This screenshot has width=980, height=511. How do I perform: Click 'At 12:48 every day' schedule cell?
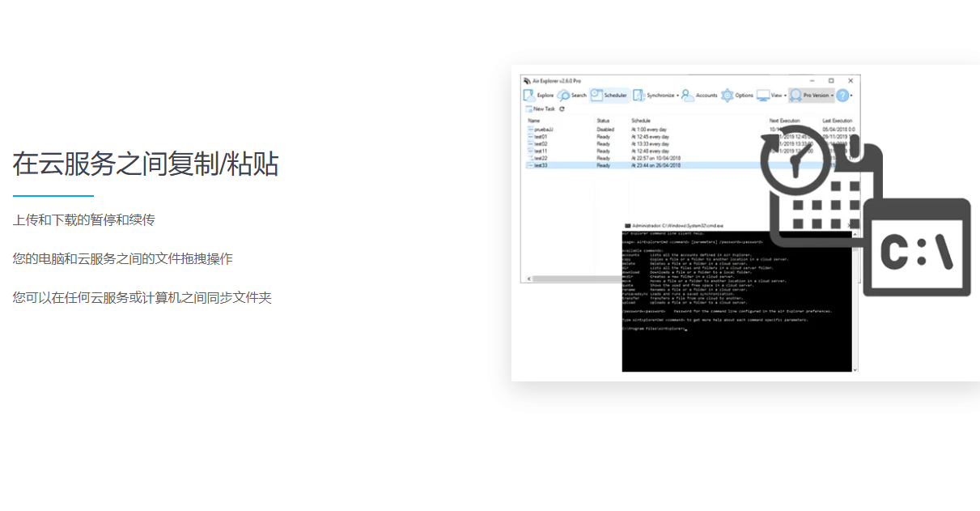pos(650,151)
